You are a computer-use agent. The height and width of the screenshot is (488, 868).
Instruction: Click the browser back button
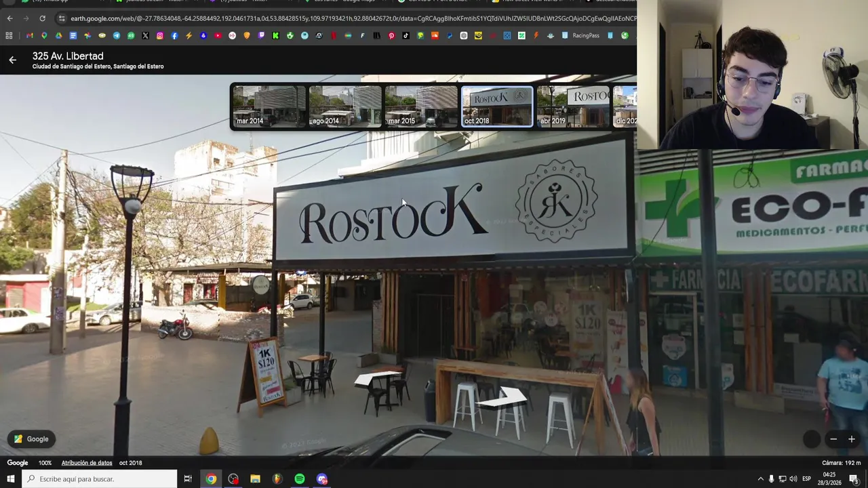[9, 18]
